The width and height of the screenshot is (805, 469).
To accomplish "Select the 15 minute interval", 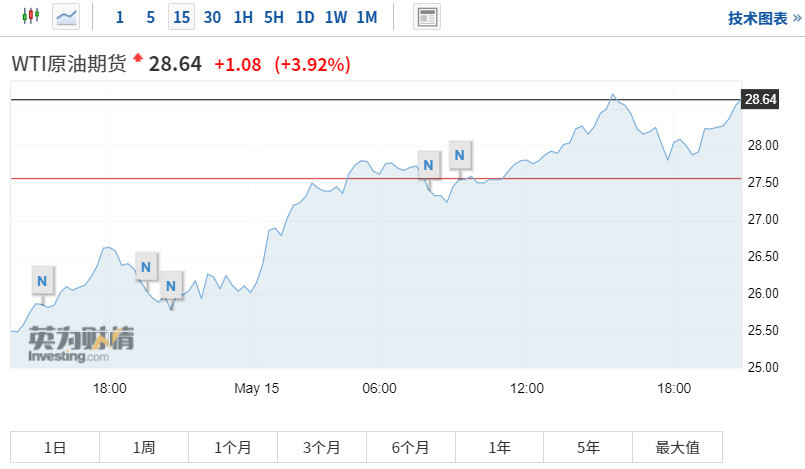I will pyautogui.click(x=181, y=17).
